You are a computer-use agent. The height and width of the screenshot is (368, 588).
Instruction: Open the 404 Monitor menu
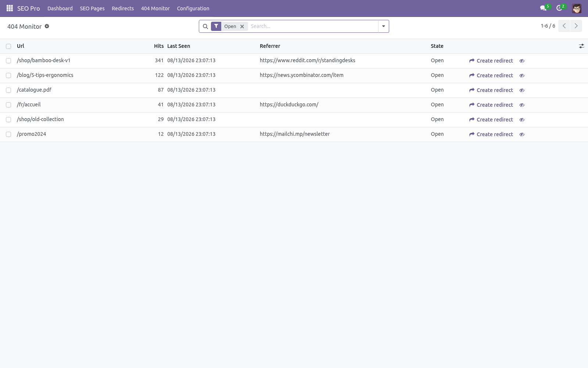(155, 8)
